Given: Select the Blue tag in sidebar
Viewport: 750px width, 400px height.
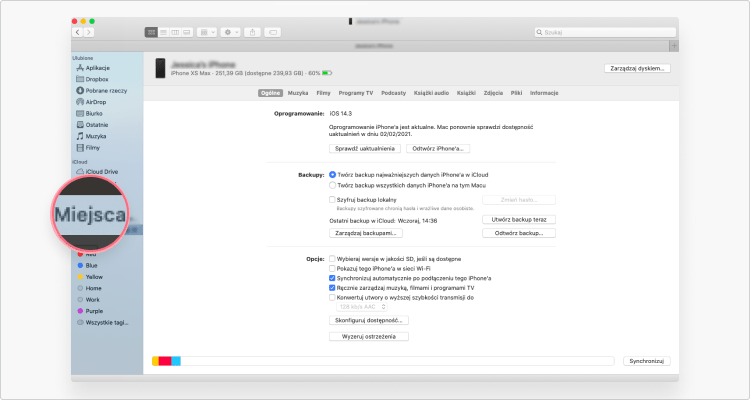Looking at the screenshot, I should (x=88, y=266).
